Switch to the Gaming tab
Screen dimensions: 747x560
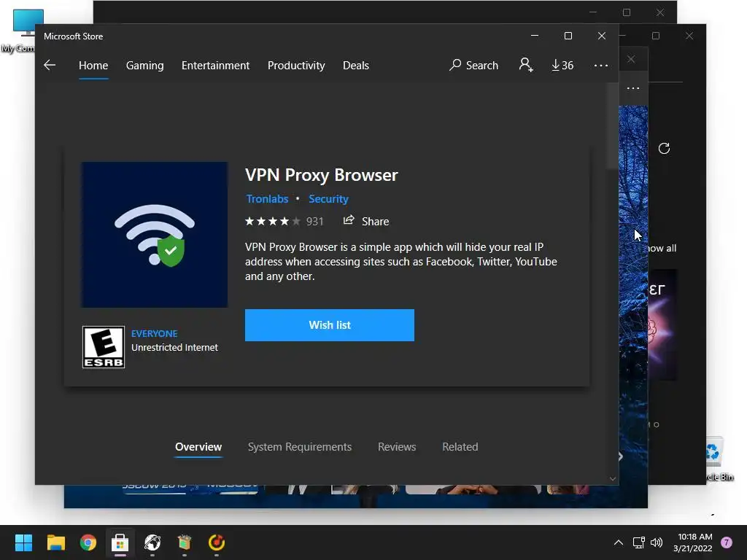pyautogui.click(x=145, y=65)
